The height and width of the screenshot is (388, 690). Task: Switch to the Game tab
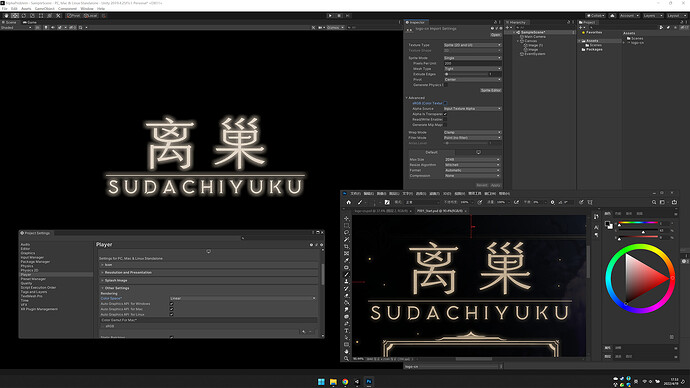(30, 22)
